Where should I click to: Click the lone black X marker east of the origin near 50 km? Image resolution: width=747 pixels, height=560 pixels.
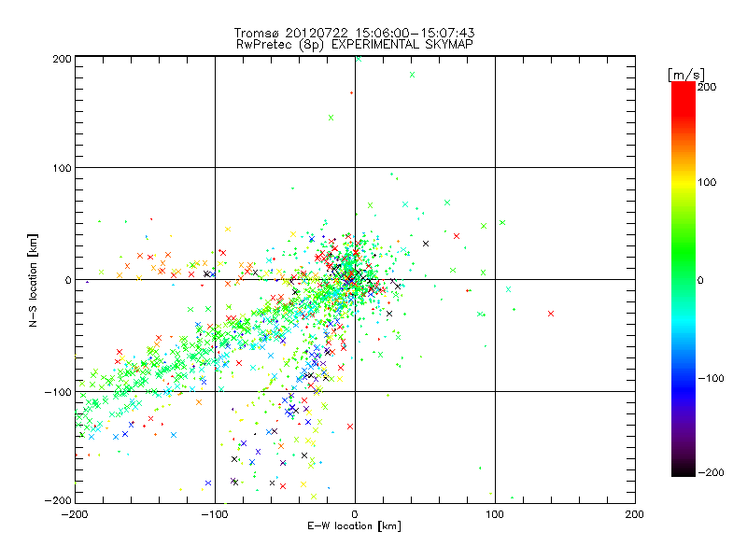pyautogui.click(x=426, y=244)
